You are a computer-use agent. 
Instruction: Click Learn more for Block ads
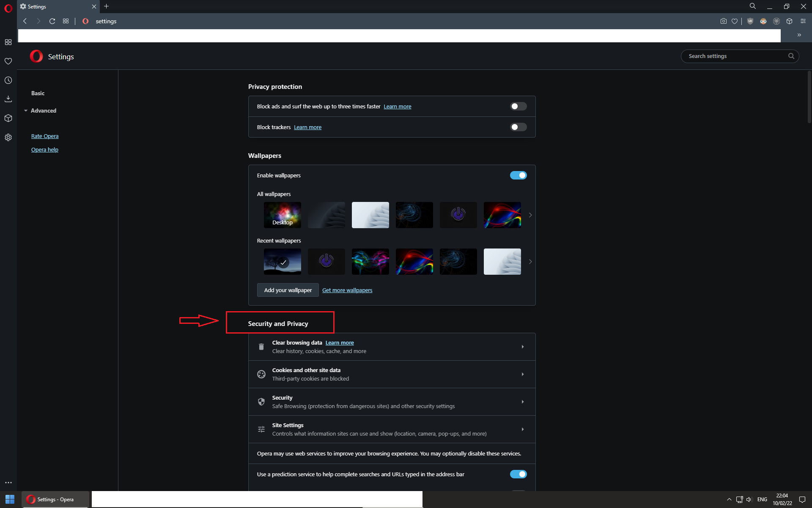pyautogui.click(x=397, y=106)
